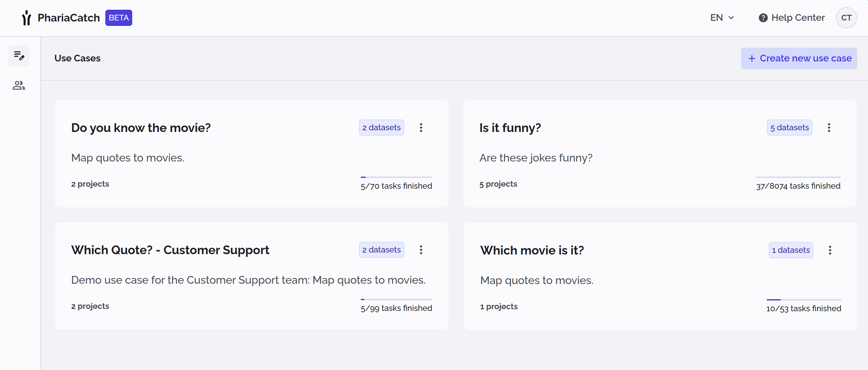Click Create new use case button
The image size is (868, 370).
tap(799, 58)
